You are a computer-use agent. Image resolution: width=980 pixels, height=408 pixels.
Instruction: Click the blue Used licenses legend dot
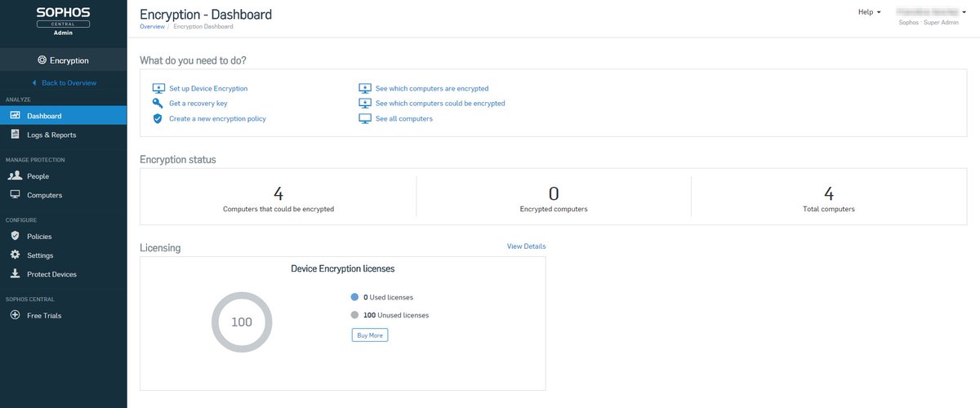[x=354, y=298]
